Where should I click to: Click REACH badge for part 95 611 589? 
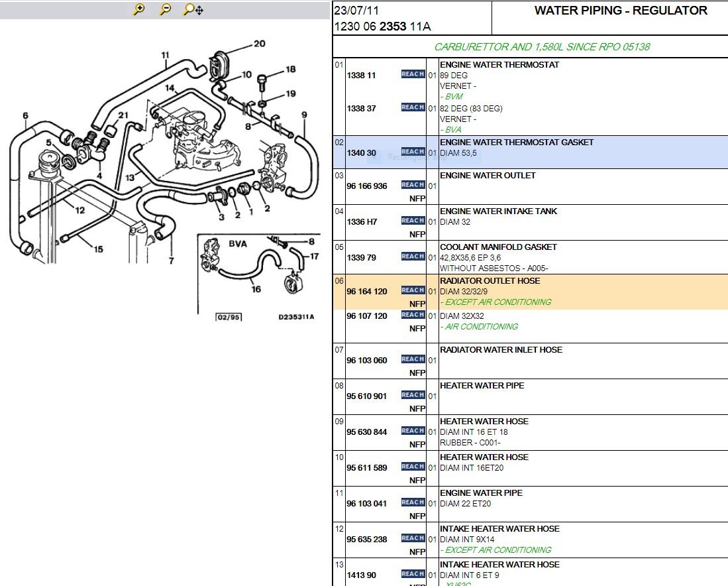point(413,466)
